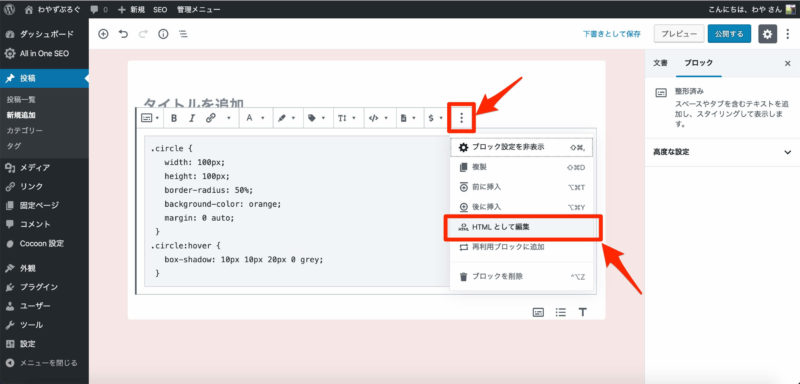Switch to the ブロック tab
Image resolution: width=800 pixels, height=384 pixels.
tap(698, 63)
